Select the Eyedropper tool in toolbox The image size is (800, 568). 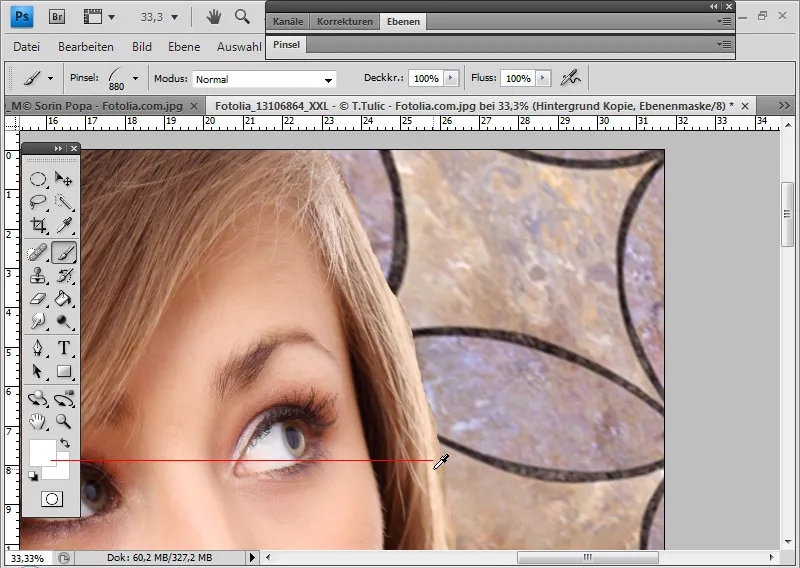click(64, 225)
